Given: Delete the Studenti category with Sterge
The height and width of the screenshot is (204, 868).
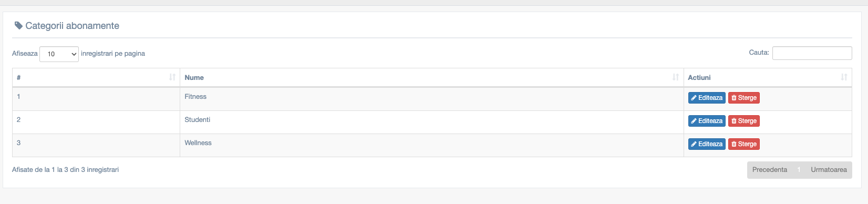Looking at the screenshot, I should tap(744, 121).
